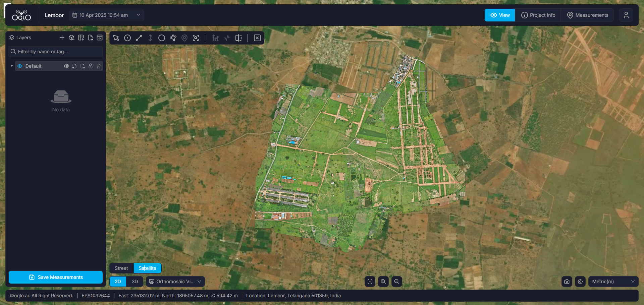Fit the map to extent
644x305 pixels.
coord(370,282)
